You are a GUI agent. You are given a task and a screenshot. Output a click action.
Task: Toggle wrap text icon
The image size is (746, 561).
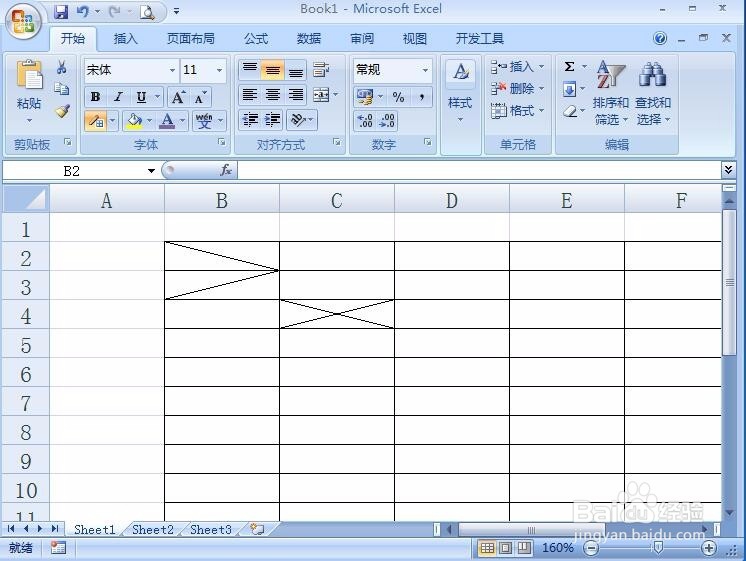pyautogui.click(x=321, y=70)
